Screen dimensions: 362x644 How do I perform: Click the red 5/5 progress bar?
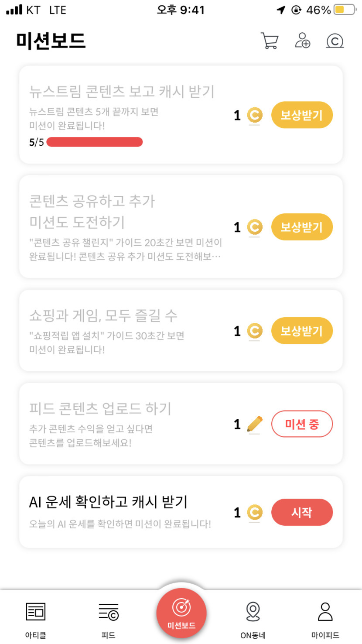pyautogui.click(x=95, y=142)
